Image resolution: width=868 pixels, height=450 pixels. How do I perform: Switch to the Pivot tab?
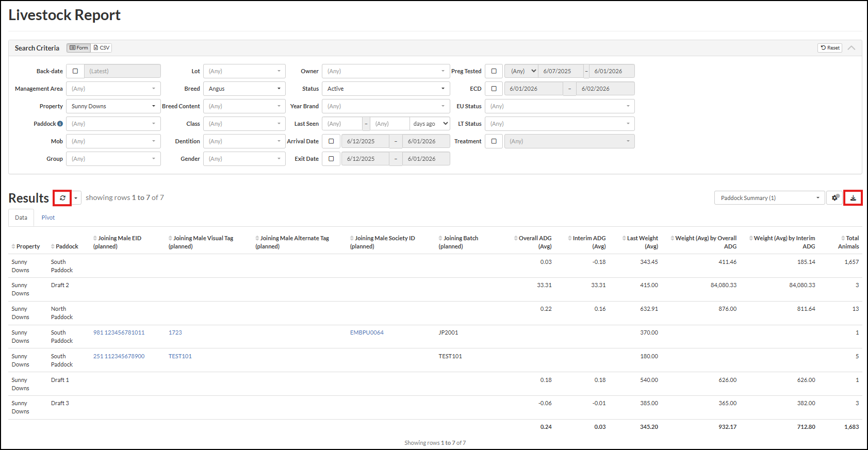[x=48, y=218]
